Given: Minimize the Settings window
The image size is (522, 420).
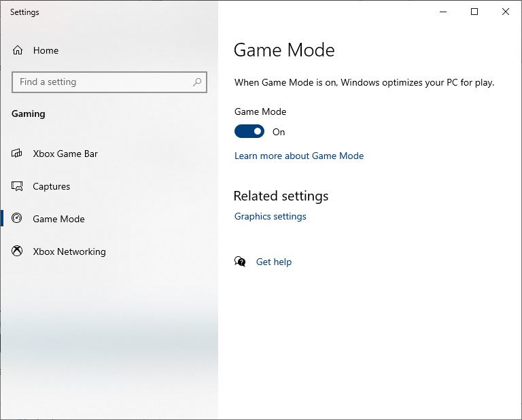Looking at the screenshot, I should (x=443, y=12).
